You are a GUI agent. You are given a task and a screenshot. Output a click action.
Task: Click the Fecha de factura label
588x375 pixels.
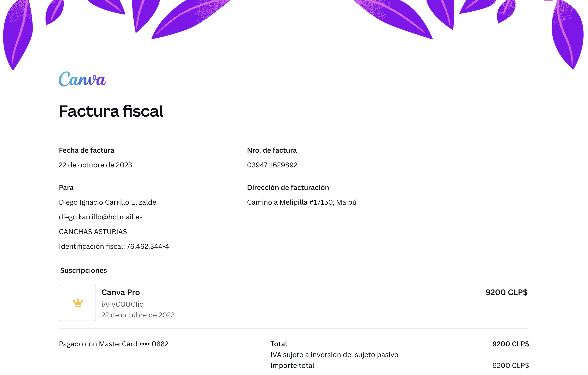[86, 150]
